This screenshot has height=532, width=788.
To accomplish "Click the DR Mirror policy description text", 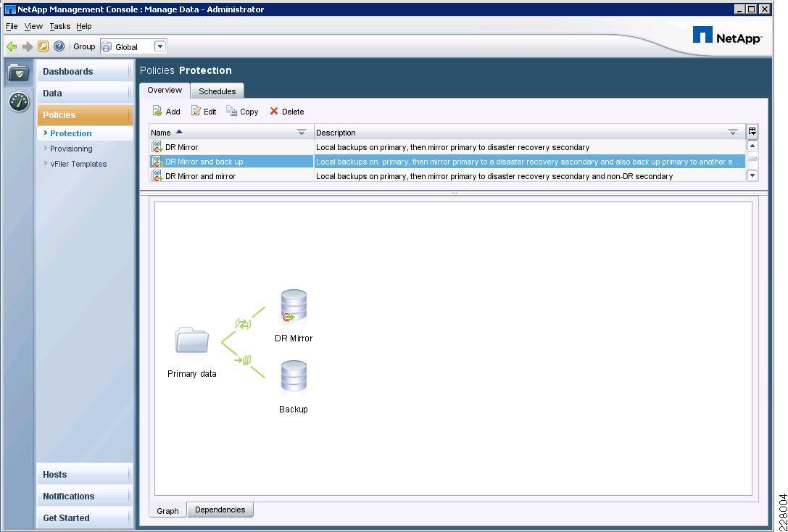I will 453,147.
